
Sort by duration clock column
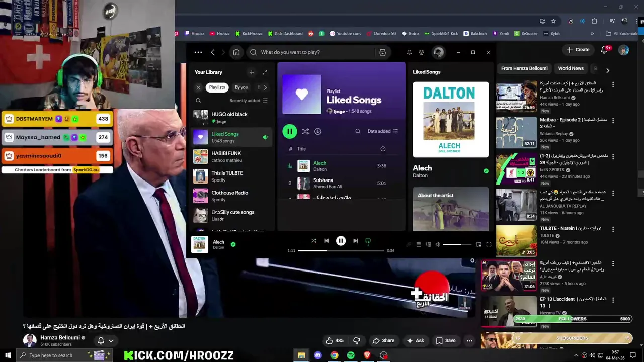pyautogui.click(x=383, y=149)
